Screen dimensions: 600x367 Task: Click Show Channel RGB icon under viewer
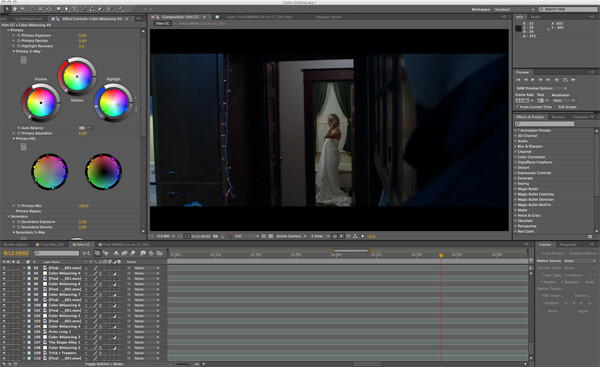point(229,236)
